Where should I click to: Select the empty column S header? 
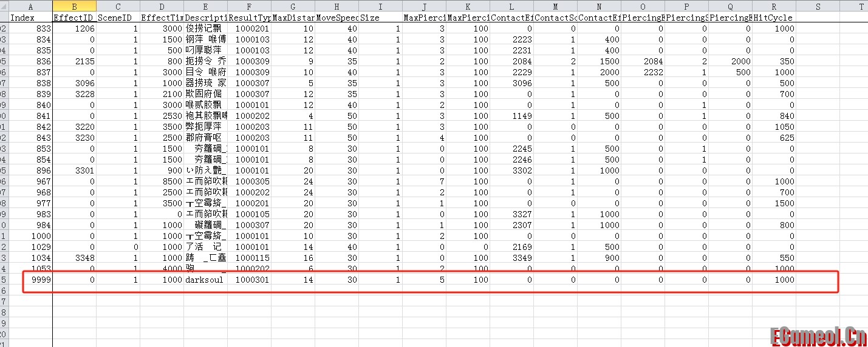coord(818,7)
